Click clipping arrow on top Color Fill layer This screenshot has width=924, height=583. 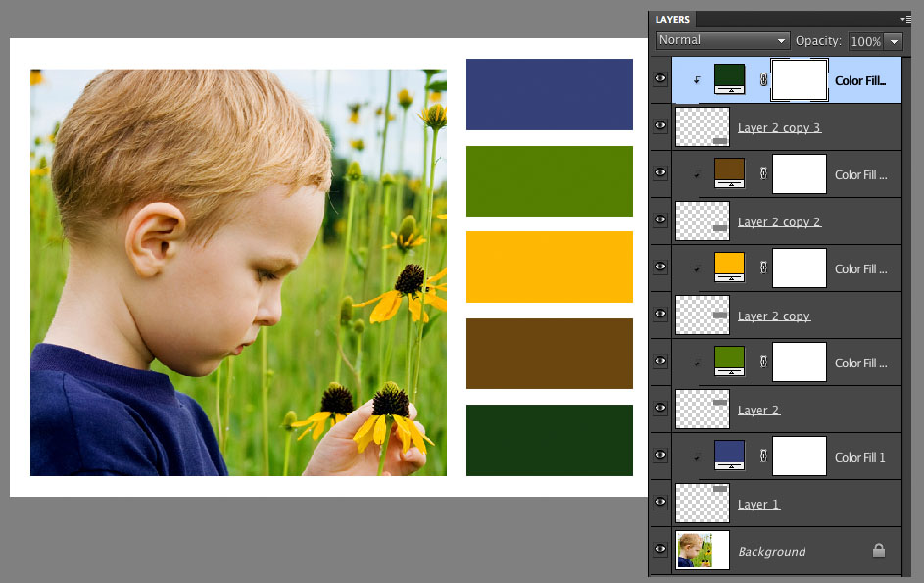697,80
